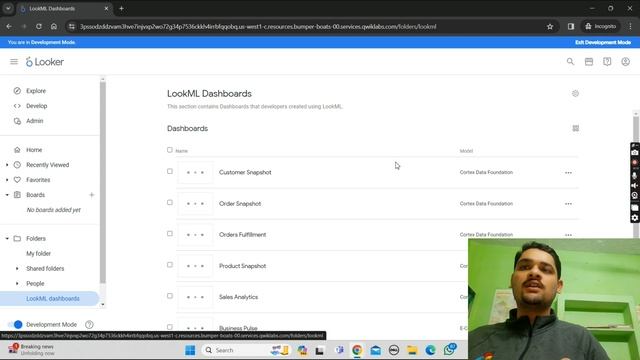This screenshot has width=640, height=360.
Task: Expand Shared folders tree item
Action: pyautogui.click(x=17, y=269)
